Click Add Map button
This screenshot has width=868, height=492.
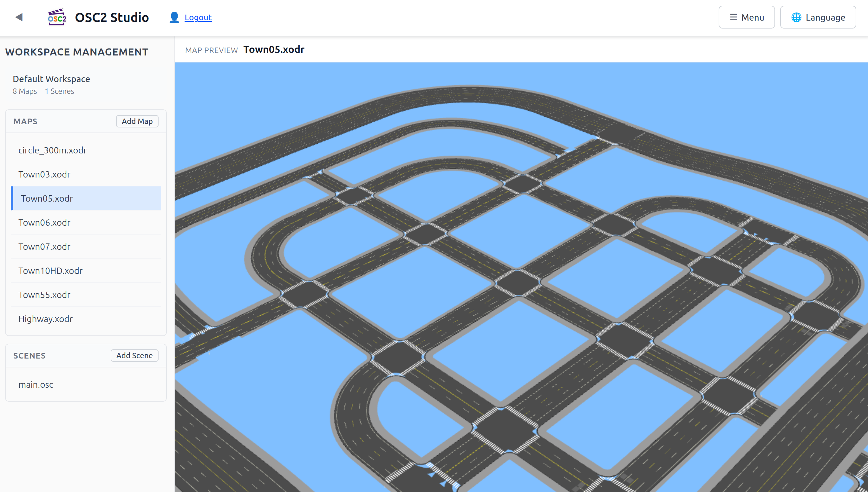pyautogui.click(x=137, y=121)
